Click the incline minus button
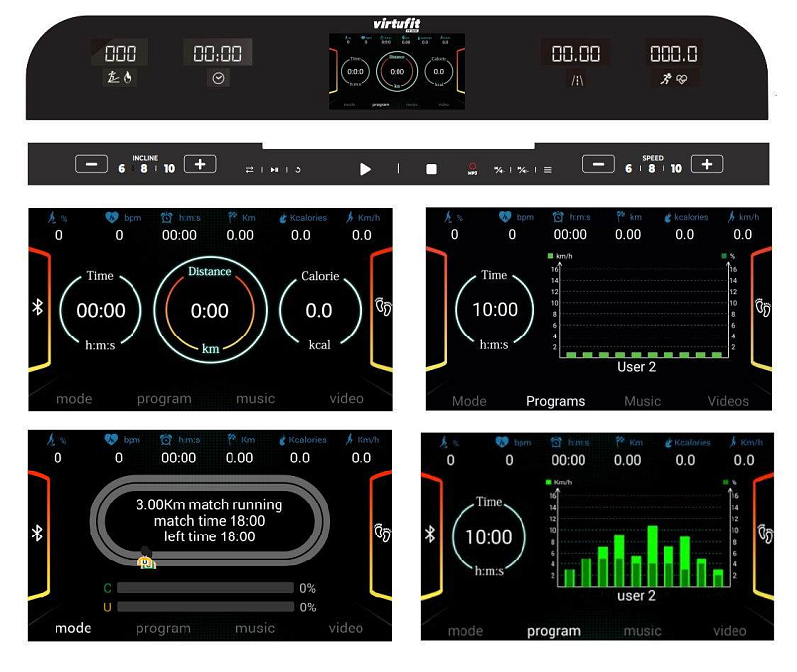The height and width of the screenshot is (672, 797). click(x=91, y=164)
